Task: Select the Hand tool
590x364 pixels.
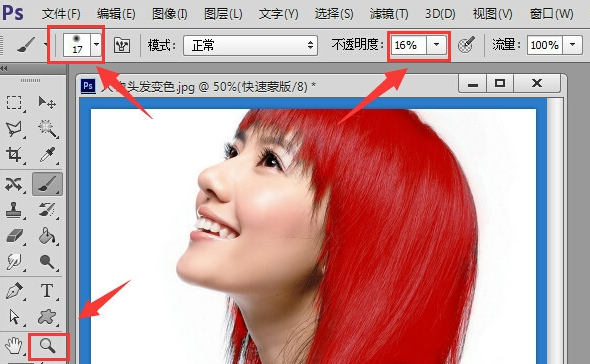Action: click(14, 346)
